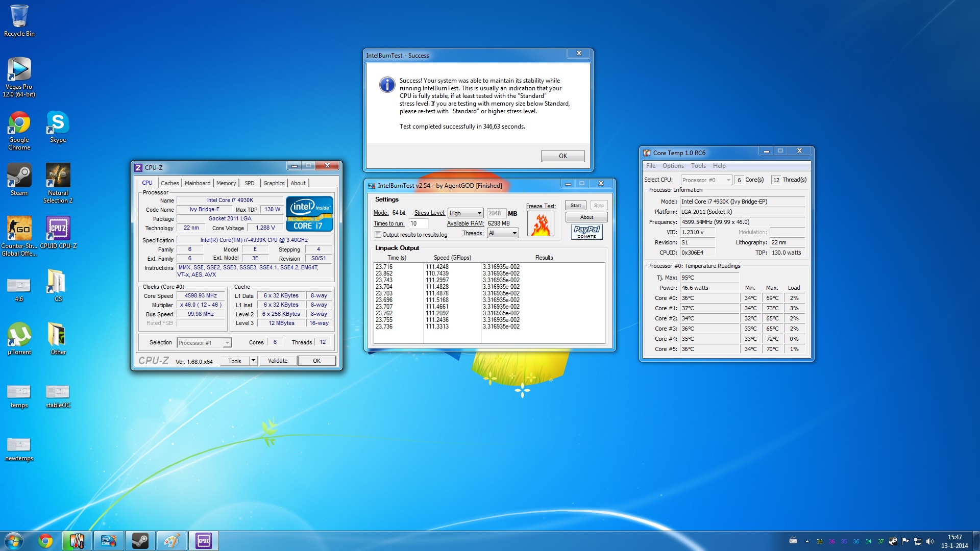Switch to the Mainboard tab

pyautogui.click(x=197, y=183)
